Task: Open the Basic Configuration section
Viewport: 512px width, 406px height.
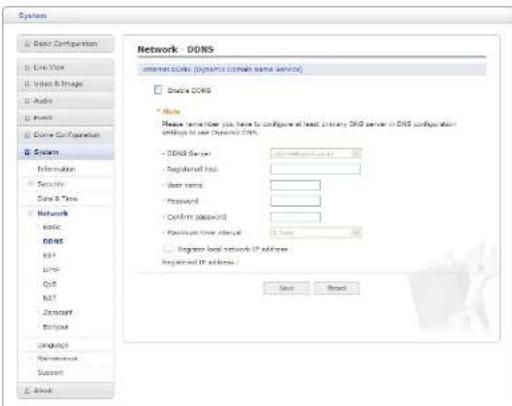Action: coord(65,44)
